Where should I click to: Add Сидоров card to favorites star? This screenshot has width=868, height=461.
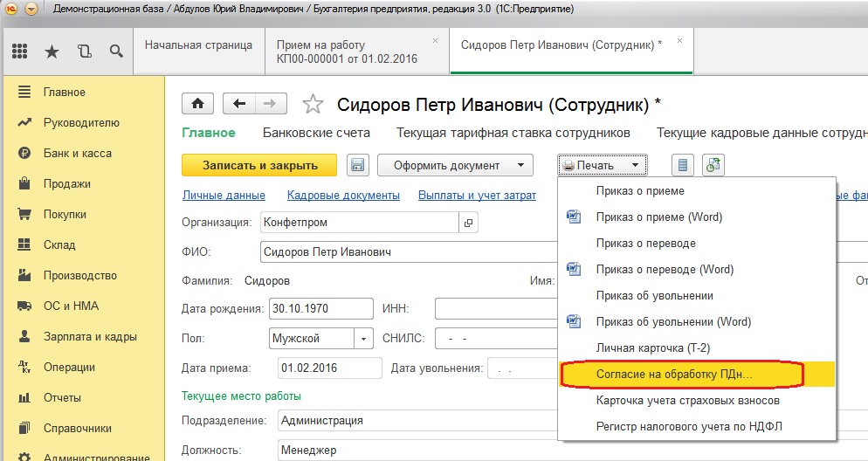point(313,104)
